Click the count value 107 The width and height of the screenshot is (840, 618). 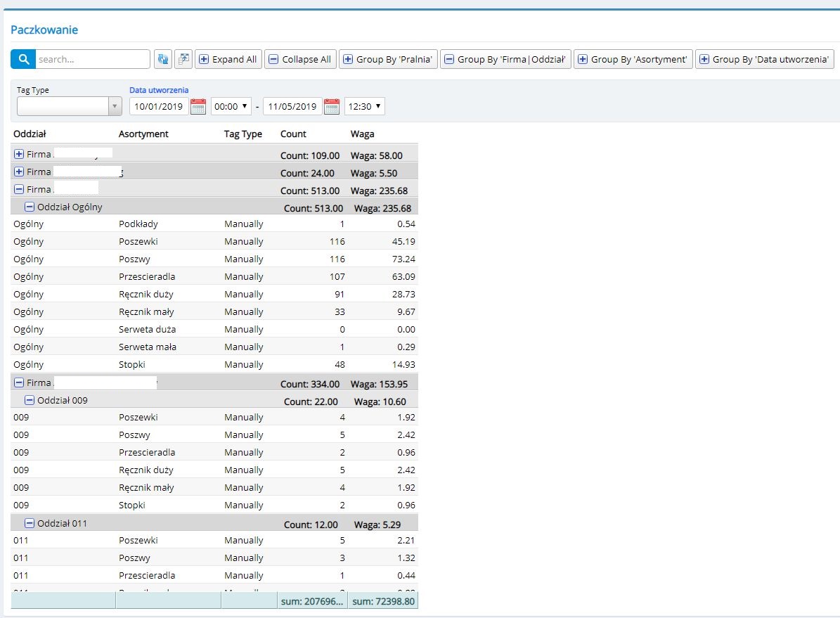tap(337, 276)
